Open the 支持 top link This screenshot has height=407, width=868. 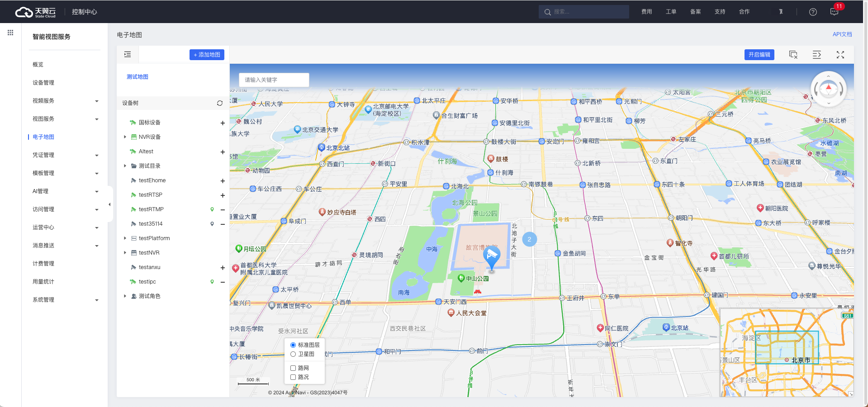(x=720, y=12)
